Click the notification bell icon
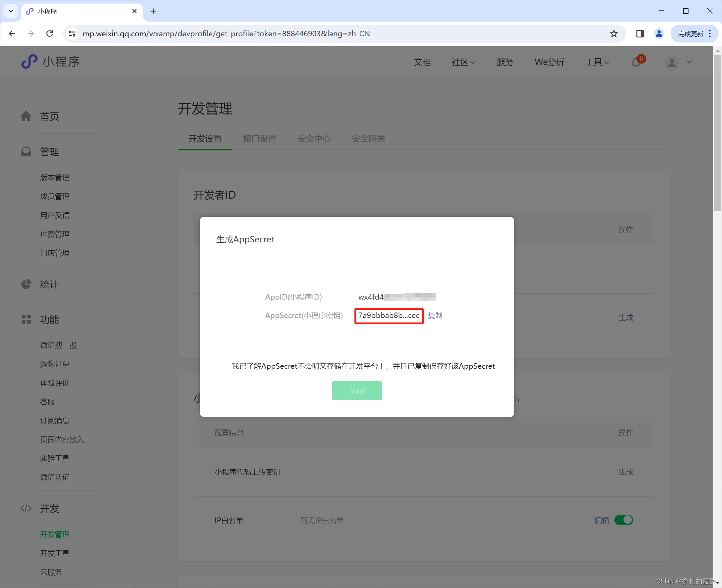Viewport: 722px width, 588px height. click(636, 63)
